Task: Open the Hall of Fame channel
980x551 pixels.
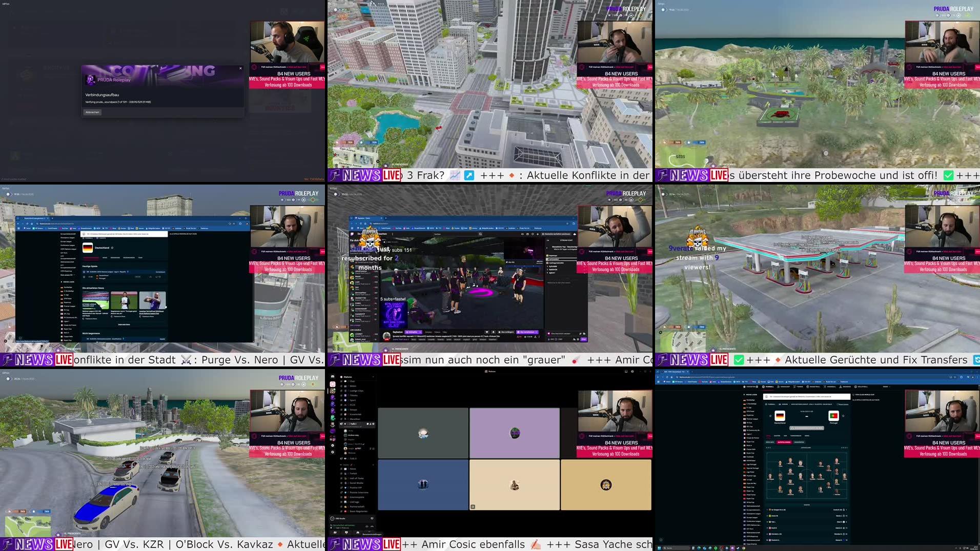Action: [355, 478]
